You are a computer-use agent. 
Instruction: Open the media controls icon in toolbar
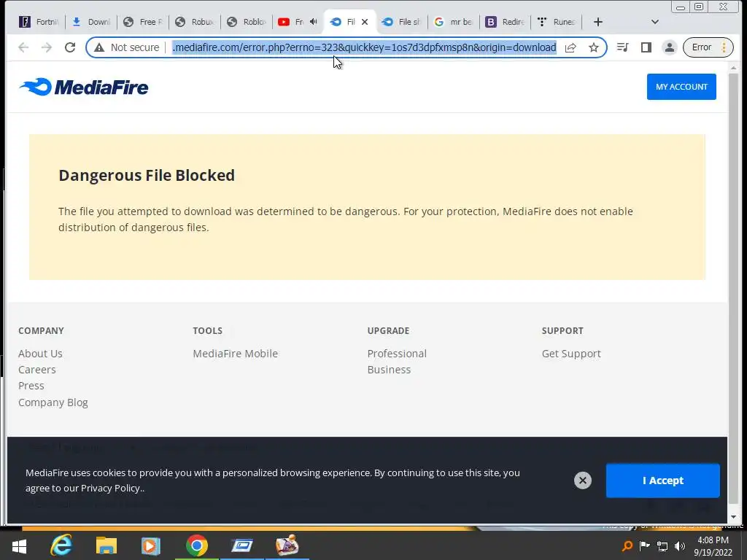(x=623, y=47)
